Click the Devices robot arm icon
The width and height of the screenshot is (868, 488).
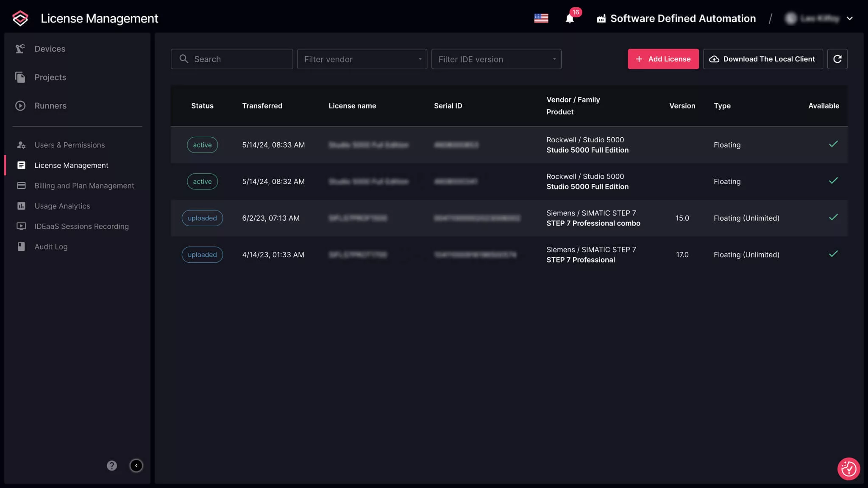click(20, 49)
